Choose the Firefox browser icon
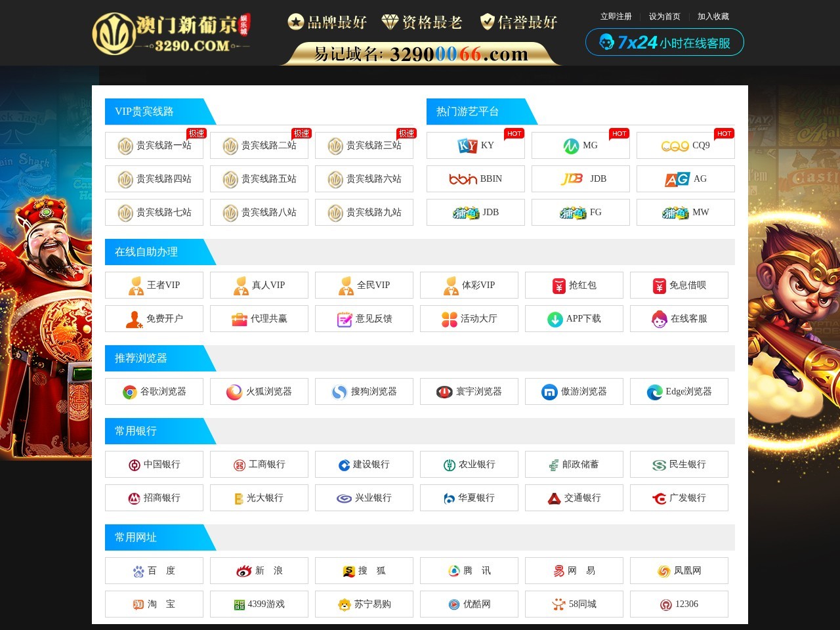The height and width of the screenshot is (630, 840). tap(234, 392)
